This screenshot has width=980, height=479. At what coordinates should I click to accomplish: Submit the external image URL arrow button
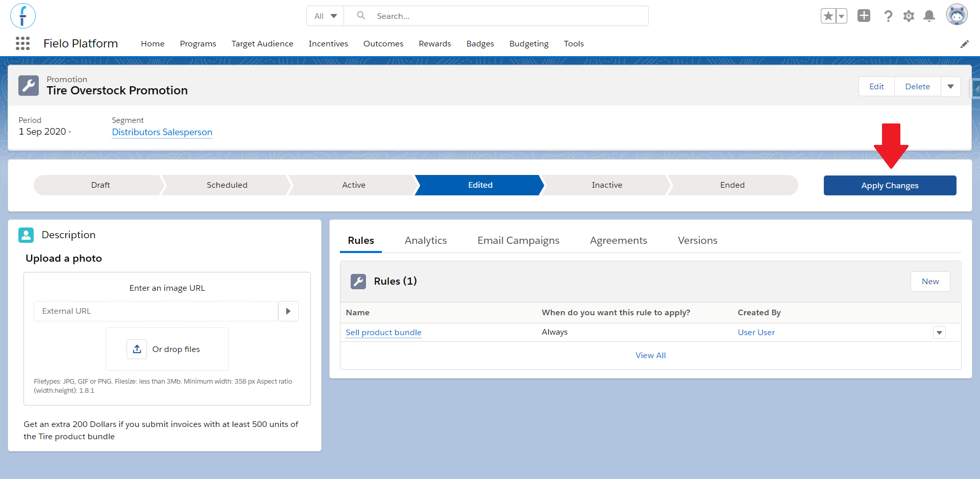click(x=288, y=311)
